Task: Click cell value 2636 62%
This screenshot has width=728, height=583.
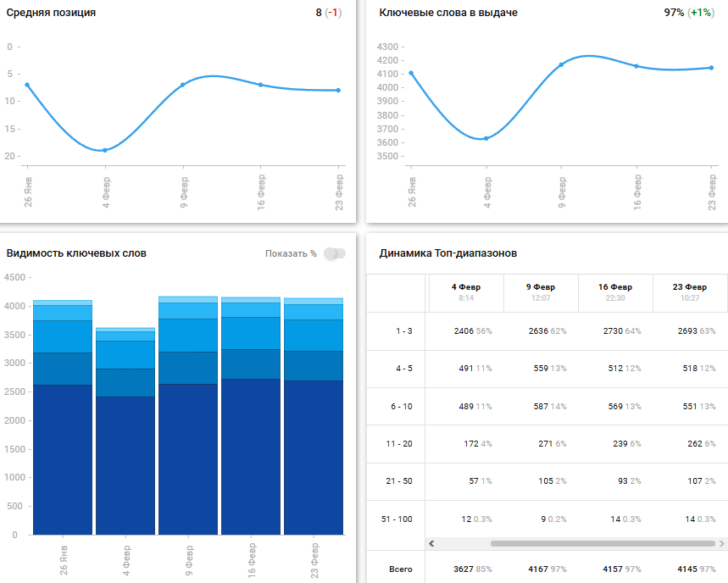Action: coord(547,331)
